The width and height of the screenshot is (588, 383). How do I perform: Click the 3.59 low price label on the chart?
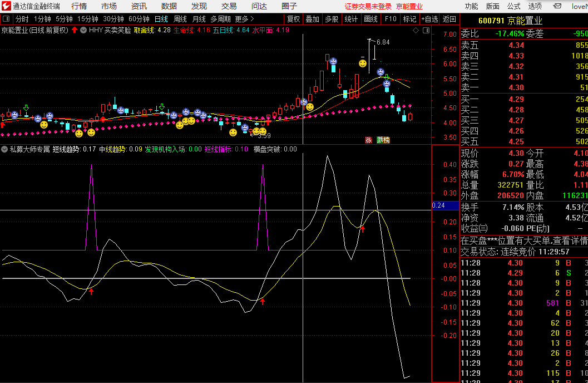click(264, 136)
